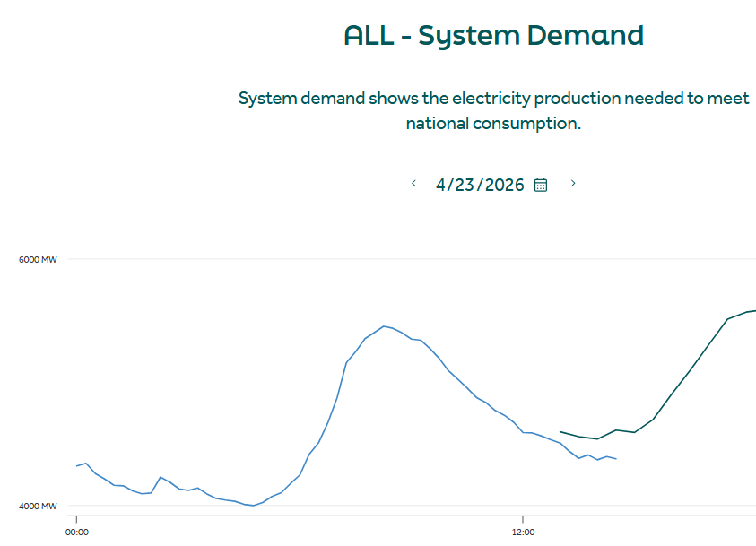Open the calendar date picker icon
Image resolution: width=756 pixels, height=546 pixels.
[x=541, y=185]
